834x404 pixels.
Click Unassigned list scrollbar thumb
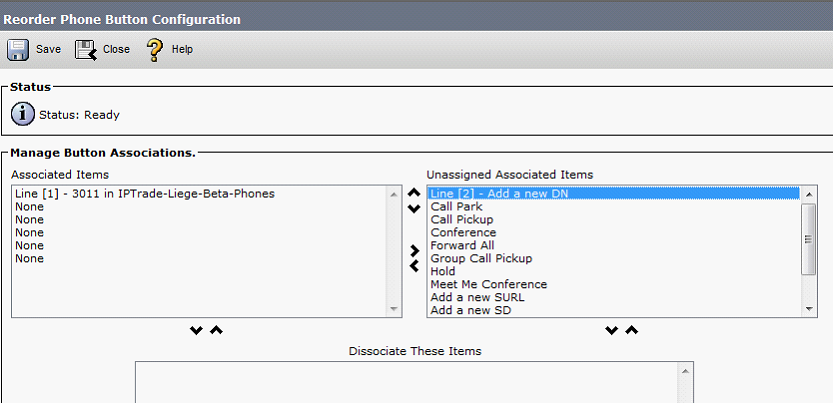(808, 239)
